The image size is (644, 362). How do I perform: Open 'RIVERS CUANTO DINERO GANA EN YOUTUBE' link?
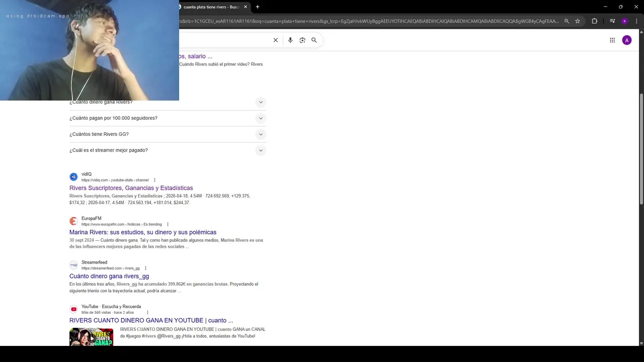pos(151,320)
